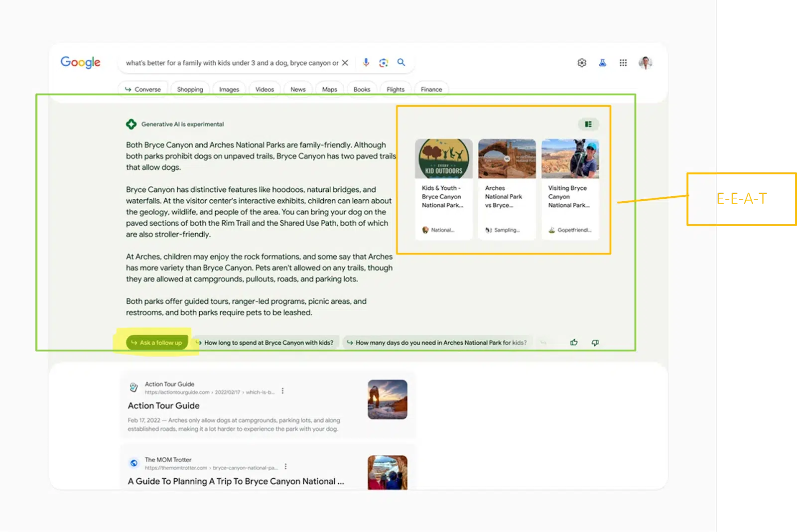
Task: Select the Converse filter chip
Action: point(143,89)
